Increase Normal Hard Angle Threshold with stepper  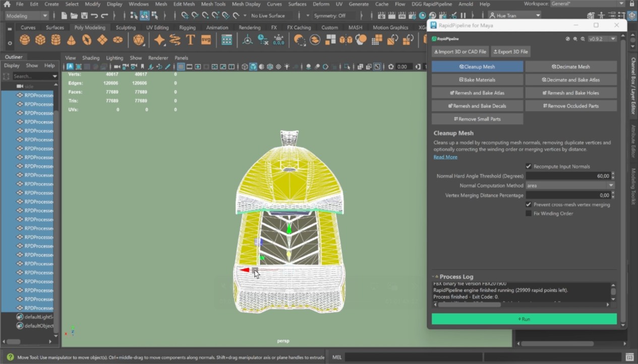point(613,174)
